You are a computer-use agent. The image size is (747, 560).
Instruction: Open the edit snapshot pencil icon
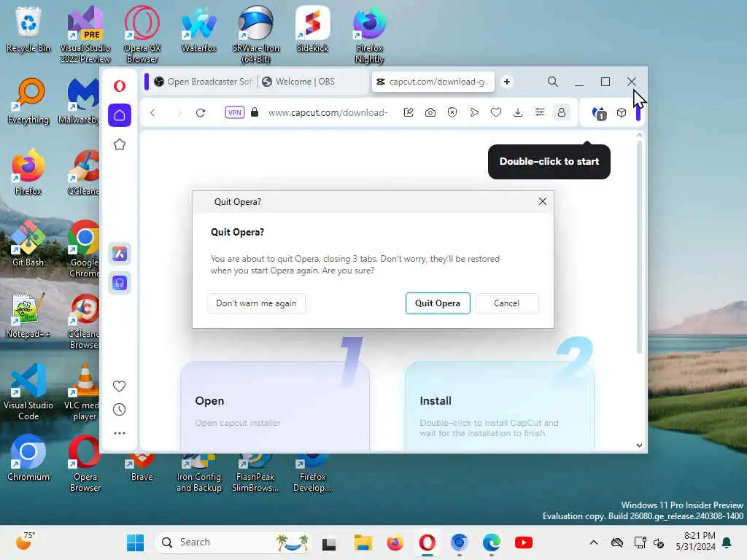[409, 113]
